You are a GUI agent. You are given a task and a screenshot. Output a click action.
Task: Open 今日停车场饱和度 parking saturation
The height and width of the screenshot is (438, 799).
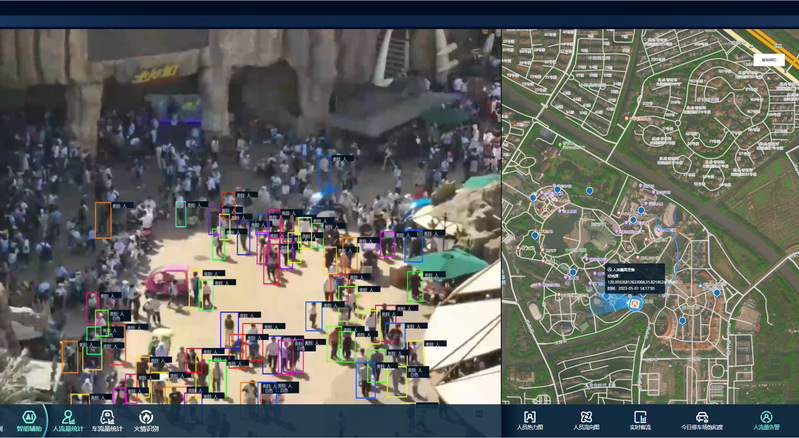(x=702, y=418)
